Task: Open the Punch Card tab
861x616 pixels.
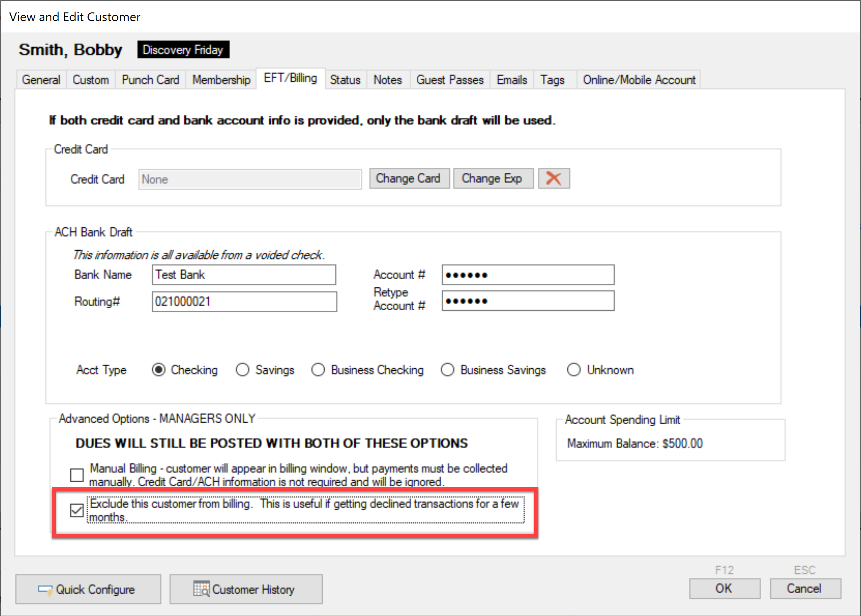Action: click(x=150, y=80)
